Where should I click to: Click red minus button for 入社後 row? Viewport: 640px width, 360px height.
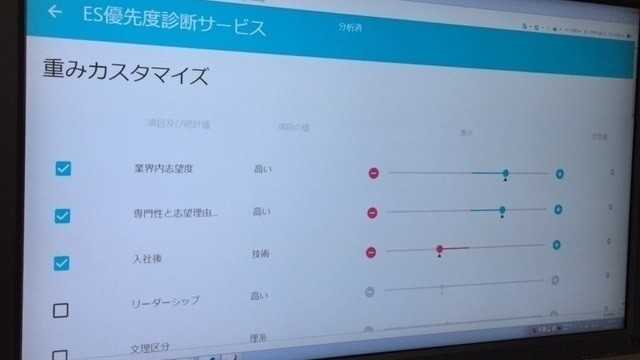pos(371,253)
